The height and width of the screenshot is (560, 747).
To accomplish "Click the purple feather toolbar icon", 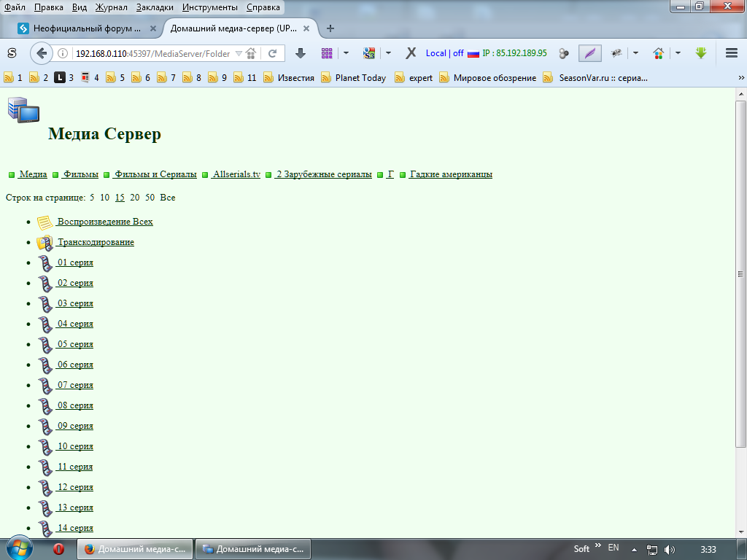I will [589, 53].
